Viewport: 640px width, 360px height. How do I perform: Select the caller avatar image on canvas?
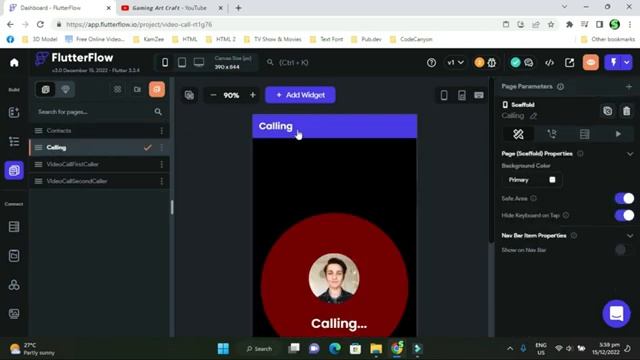(x=334, y=278)
